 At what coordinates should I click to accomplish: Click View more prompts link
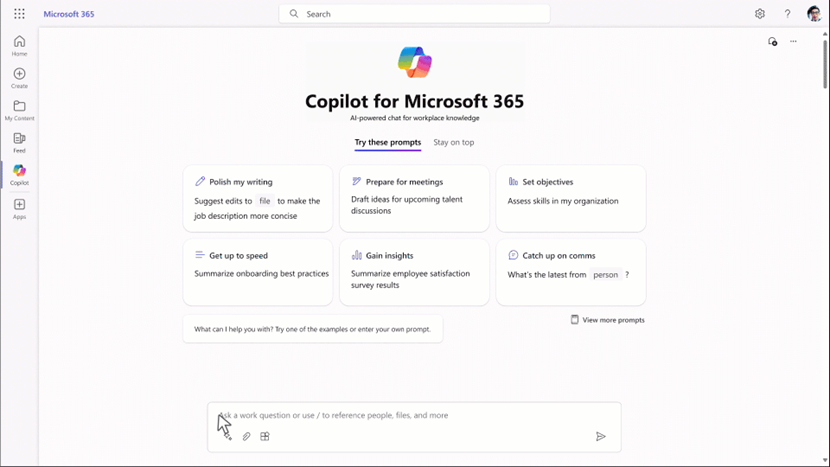608,320
